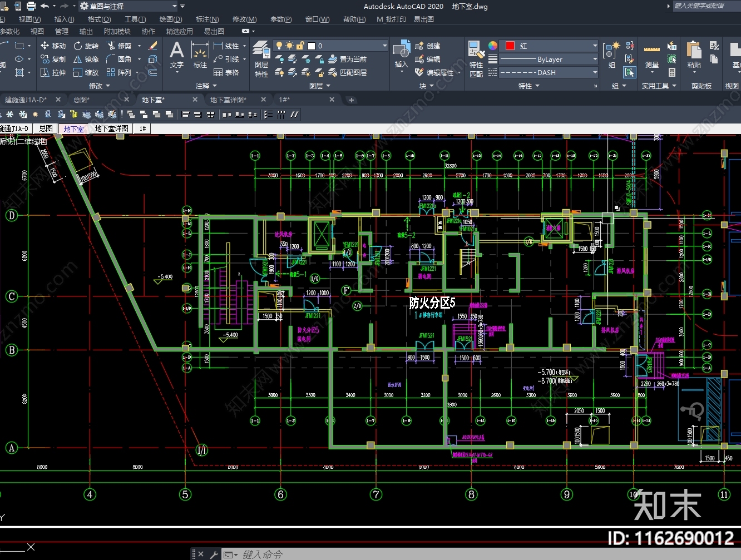Image resolution: width=741 pixels, height=560 pixels.
Task: Click the 粘贴 (Paste) clipboard icon
Action: pos(694,56)
